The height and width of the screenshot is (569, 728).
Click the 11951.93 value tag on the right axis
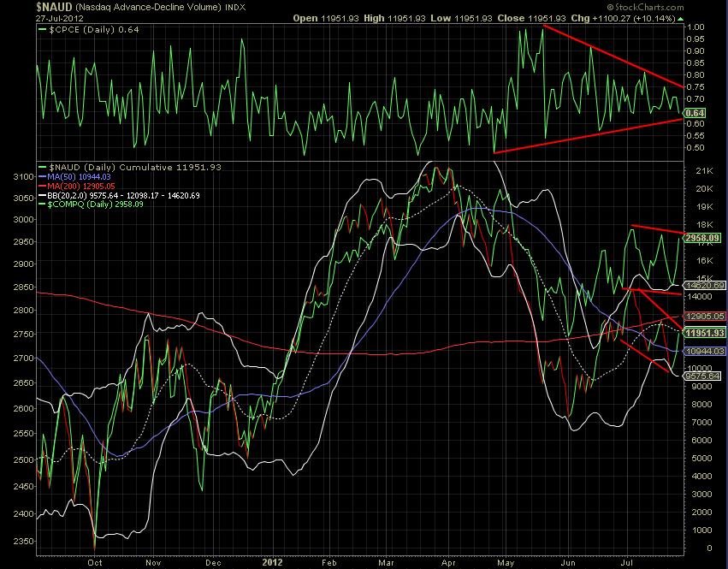coord(705,333)
